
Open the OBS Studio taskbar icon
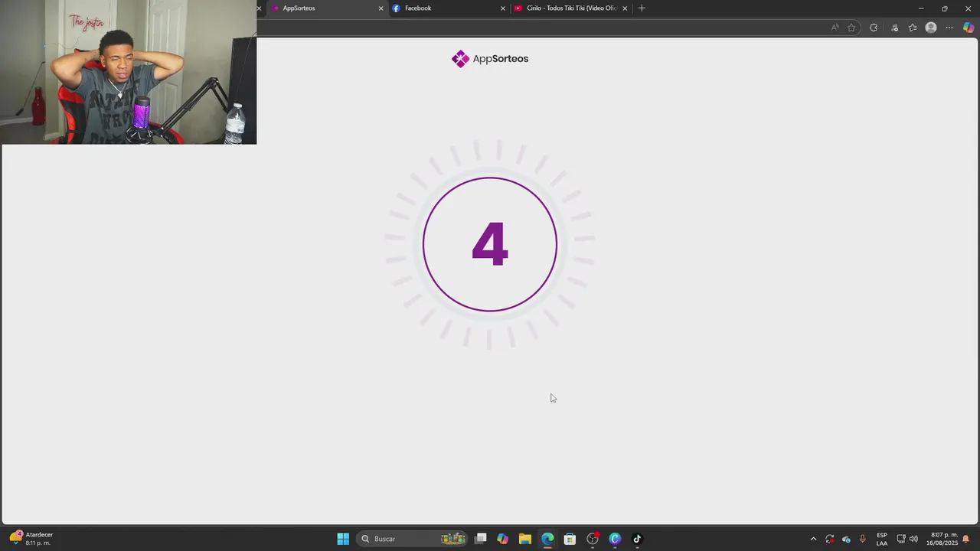(x=593, y=539)
